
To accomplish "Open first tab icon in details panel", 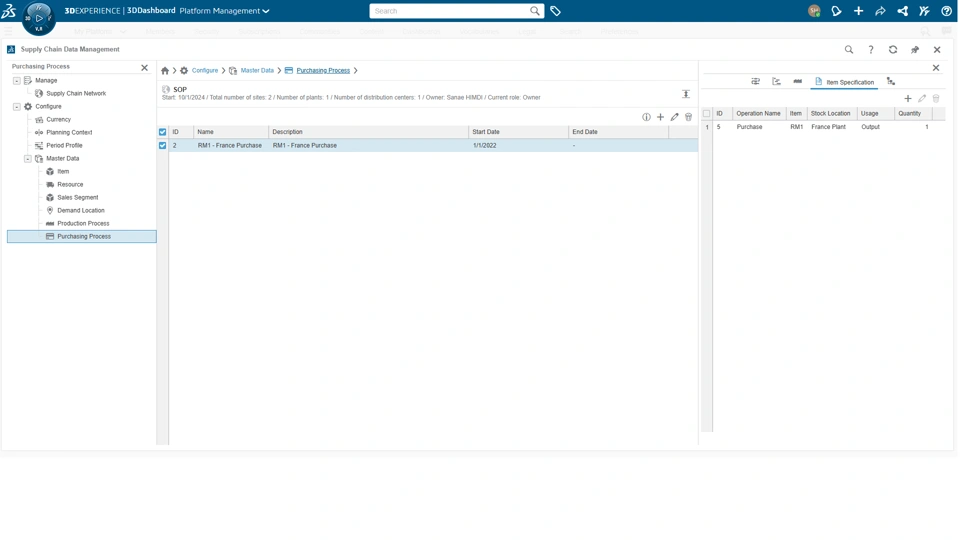I will (x=756, y=81).
